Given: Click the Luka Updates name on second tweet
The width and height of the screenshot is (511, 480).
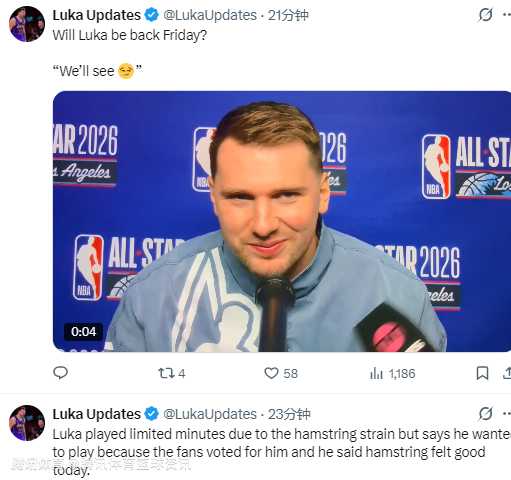Looking at the screenshot, I should tap(97, 414).
